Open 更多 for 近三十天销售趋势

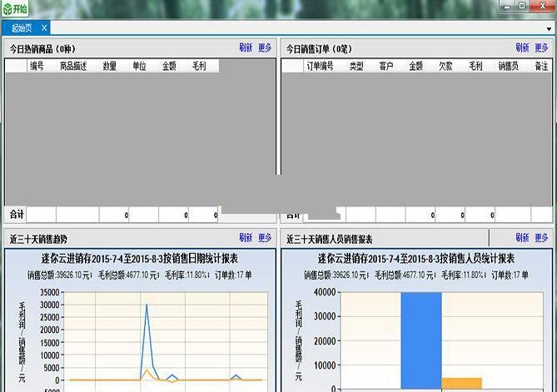tap(265, 238)
